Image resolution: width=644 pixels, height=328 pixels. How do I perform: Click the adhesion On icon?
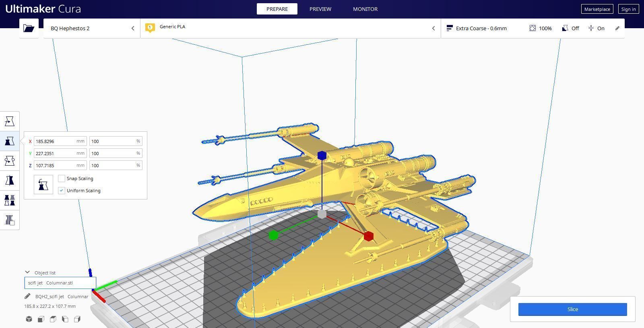(591, 28)
